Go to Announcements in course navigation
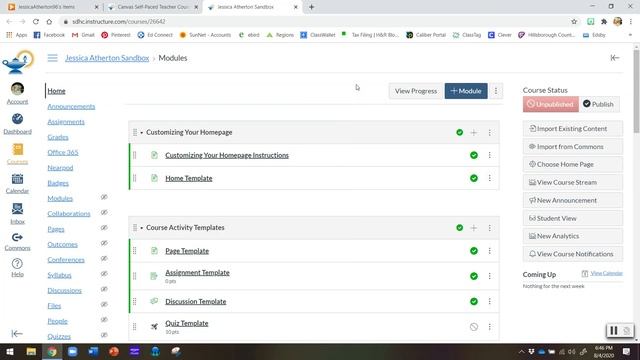Image resolution: width=640 pixels, height=360 pixels. click(71, 107)
